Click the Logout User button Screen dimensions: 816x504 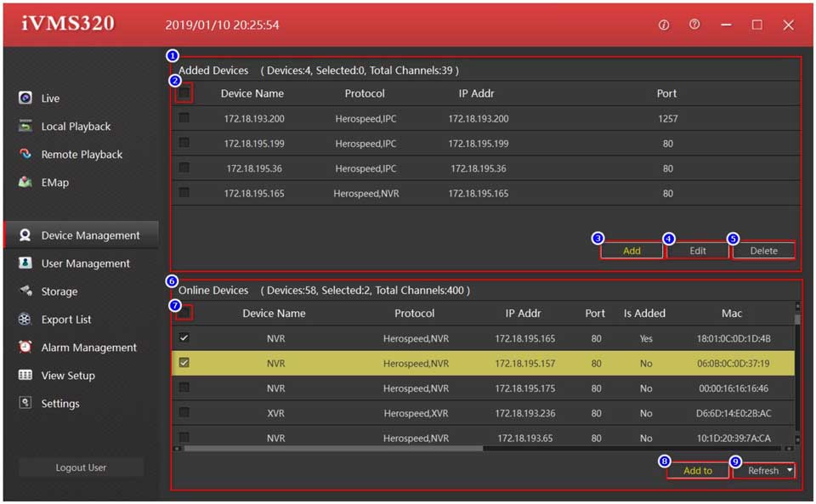[81, 467]
